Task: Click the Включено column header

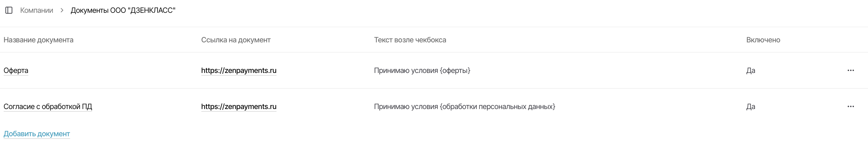Action: [763, 40]
